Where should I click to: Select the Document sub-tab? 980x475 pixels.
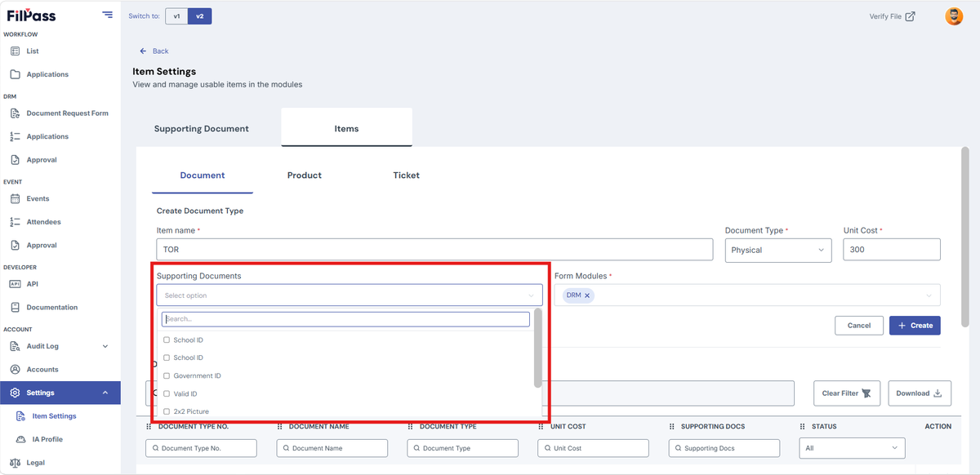point(203,175)
